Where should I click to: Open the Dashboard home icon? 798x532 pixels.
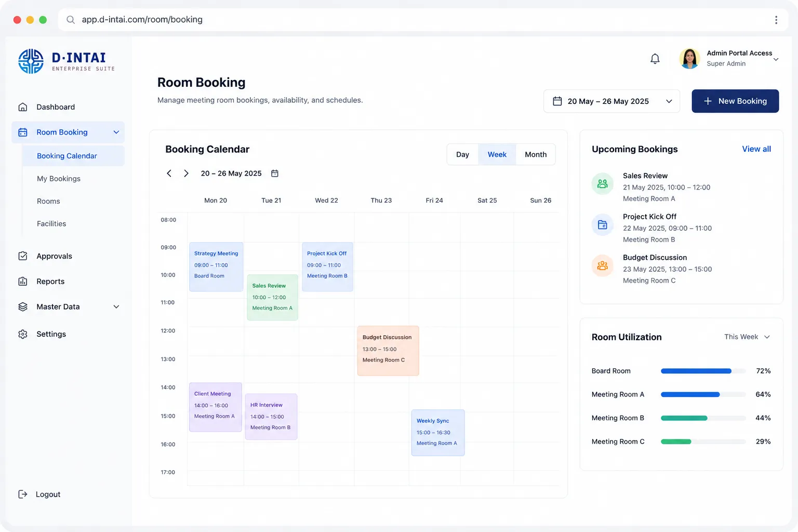[23, 107]
